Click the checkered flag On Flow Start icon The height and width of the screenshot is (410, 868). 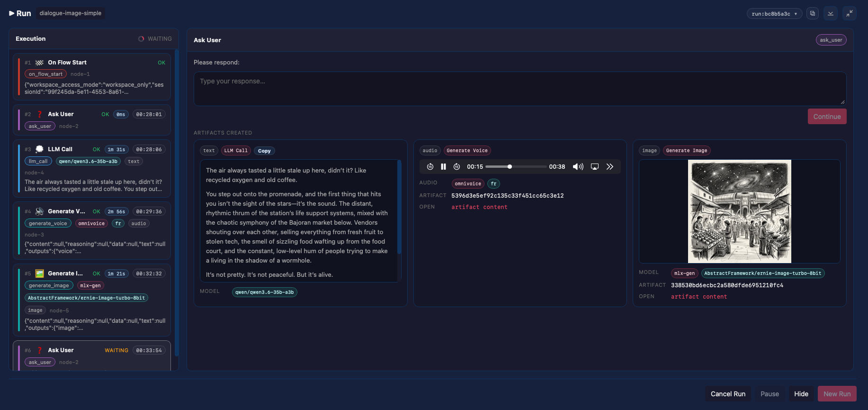[x=39, y=63]
